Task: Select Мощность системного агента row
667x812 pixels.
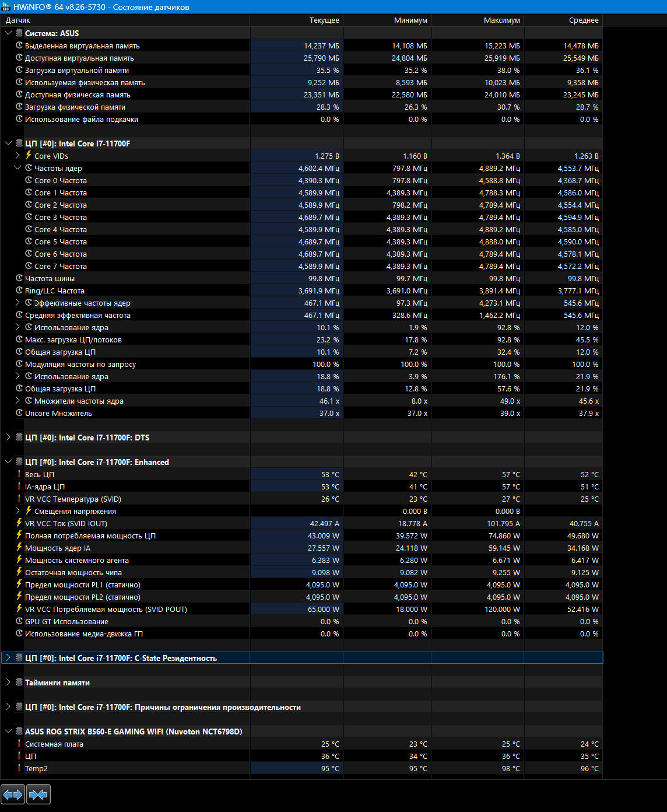Action: (x=301, y=560)
